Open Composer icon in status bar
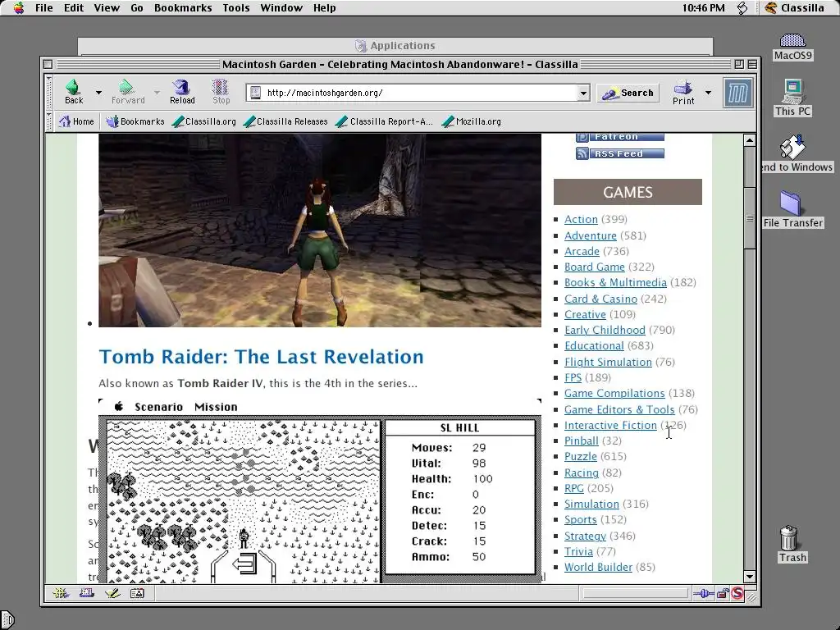 tap(112, 593)
